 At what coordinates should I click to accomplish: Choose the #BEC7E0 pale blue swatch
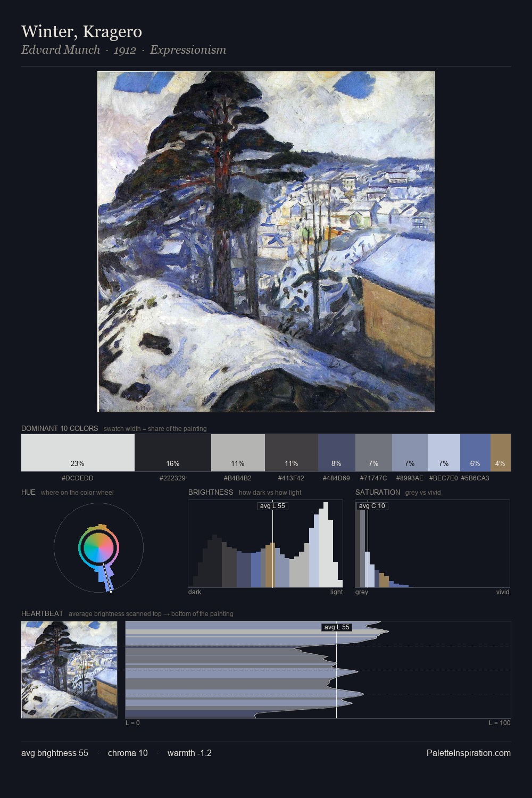point(444,453)
